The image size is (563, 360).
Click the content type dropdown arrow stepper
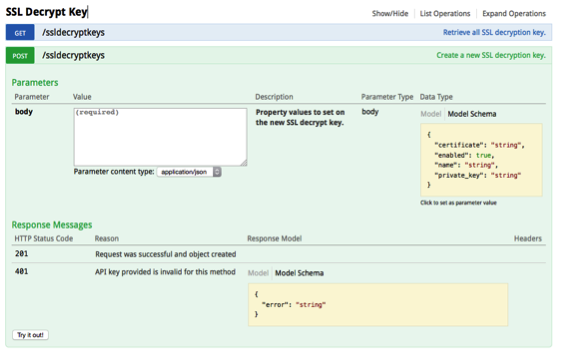(x=217, y=172)
